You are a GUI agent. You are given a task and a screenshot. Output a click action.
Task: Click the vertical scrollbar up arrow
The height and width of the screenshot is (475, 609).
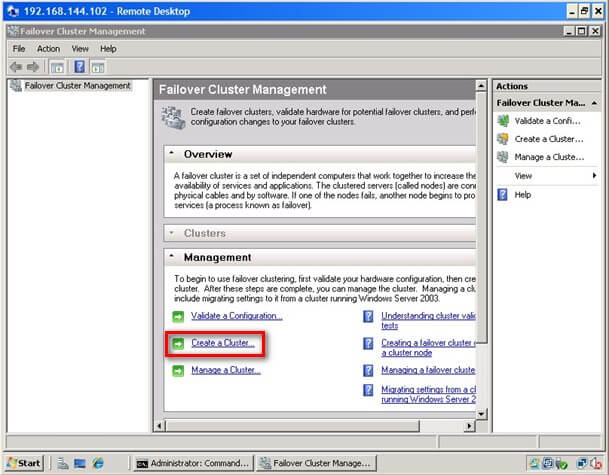(481, 85)
